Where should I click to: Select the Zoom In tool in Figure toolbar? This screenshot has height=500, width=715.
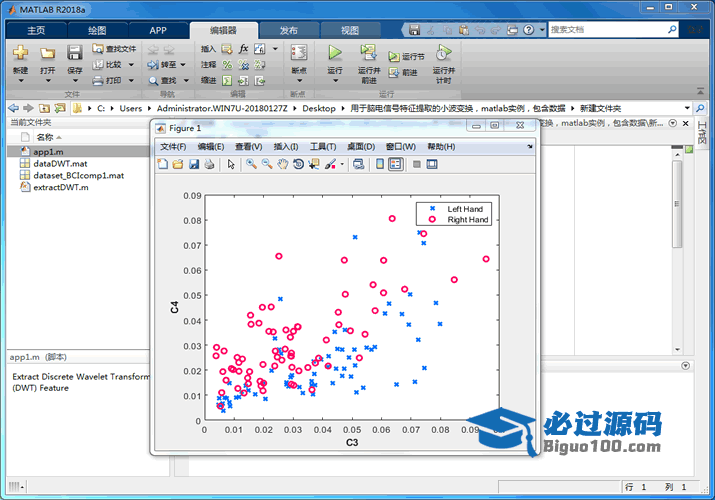[x=252, y=164]
